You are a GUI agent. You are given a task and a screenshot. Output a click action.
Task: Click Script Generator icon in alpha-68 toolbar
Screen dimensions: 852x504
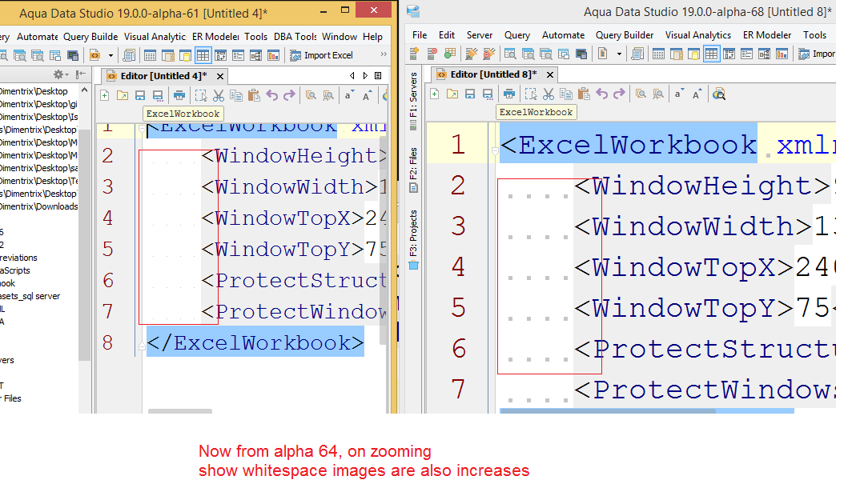637,54
